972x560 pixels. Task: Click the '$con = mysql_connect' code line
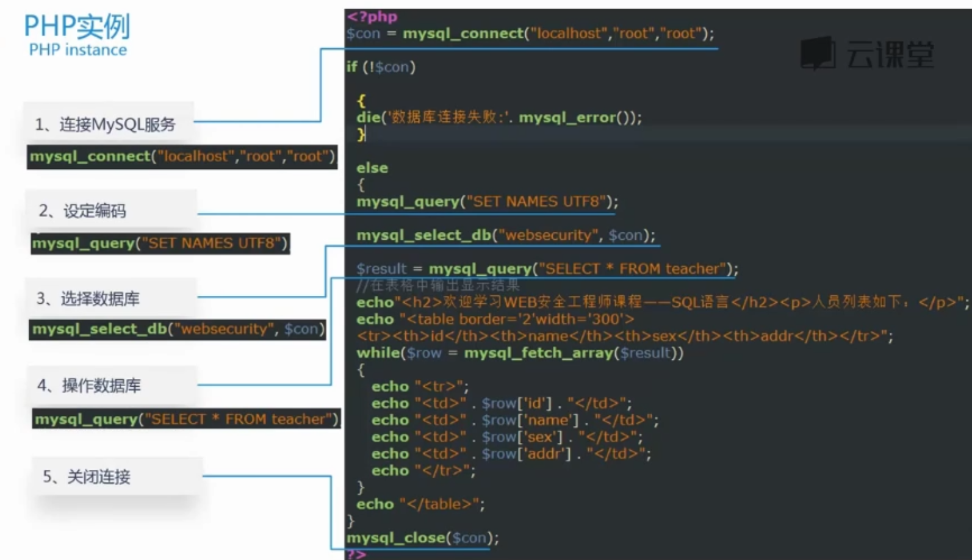coord(530,34)
